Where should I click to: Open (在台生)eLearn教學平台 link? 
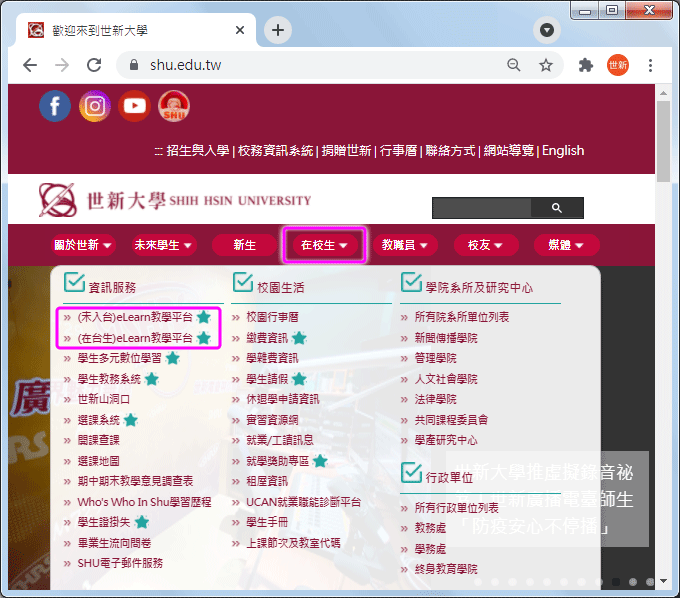point(135,338)
